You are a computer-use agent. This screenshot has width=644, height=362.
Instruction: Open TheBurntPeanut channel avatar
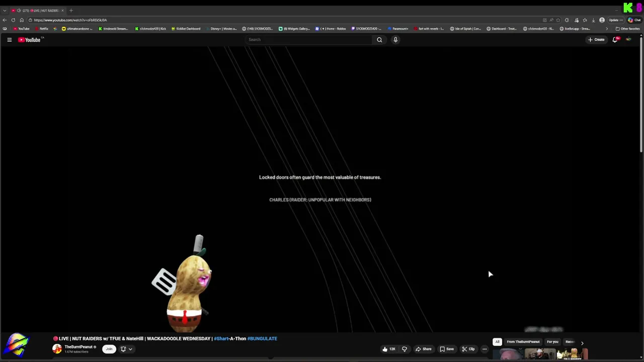[x=57, y=349]
